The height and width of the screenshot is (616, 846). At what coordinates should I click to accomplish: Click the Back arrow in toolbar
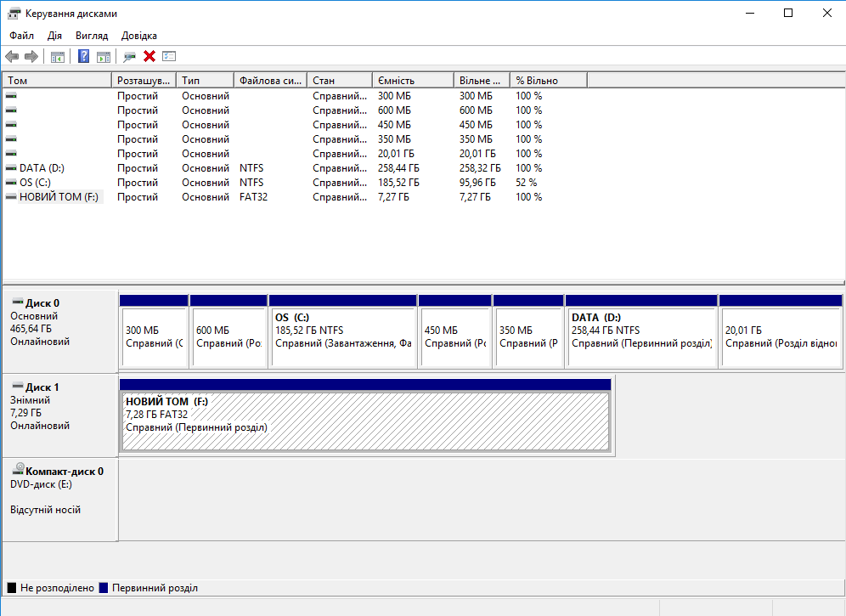12,56
